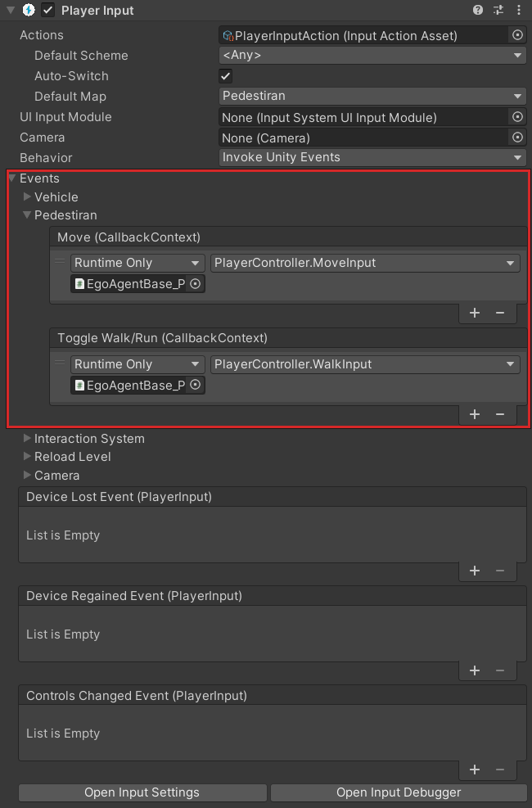Open Player Input three-dot context menu
Screen dimensions: 532x808
pyautogui.click(x=519, y=10)
